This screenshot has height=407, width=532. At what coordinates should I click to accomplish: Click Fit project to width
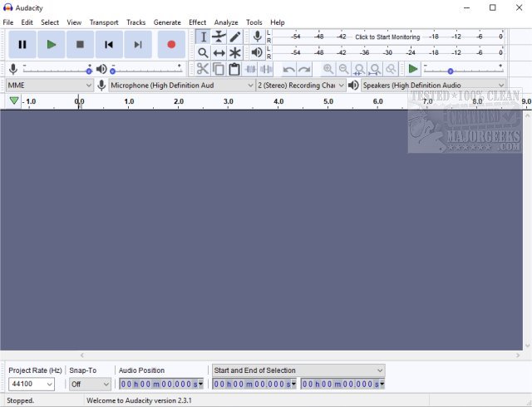coord(375,69)
